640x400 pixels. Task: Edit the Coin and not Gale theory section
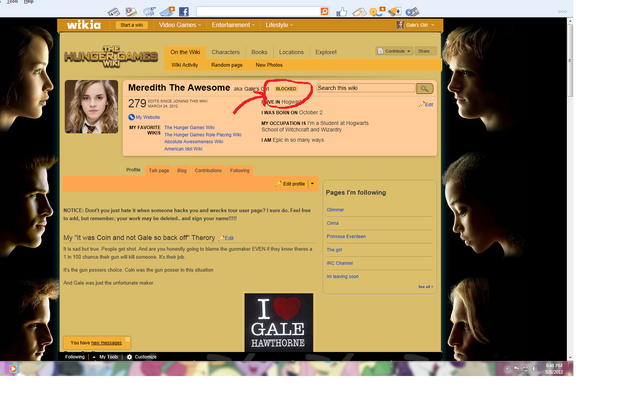coord(227,238)
